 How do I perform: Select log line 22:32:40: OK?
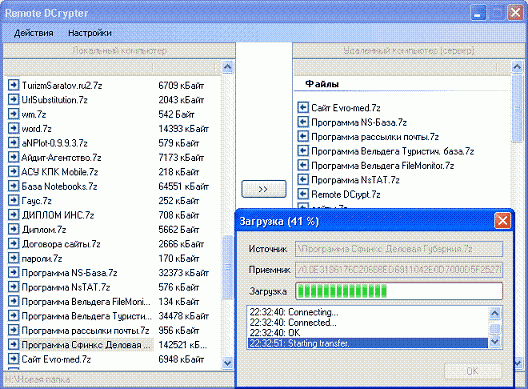274,333
